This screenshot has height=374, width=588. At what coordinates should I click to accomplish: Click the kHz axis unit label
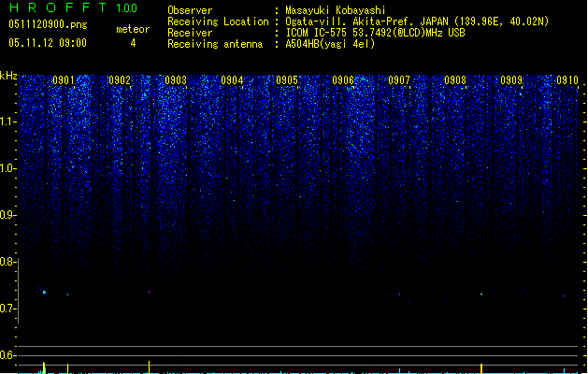pyautogui.click(x=8, y=76)
